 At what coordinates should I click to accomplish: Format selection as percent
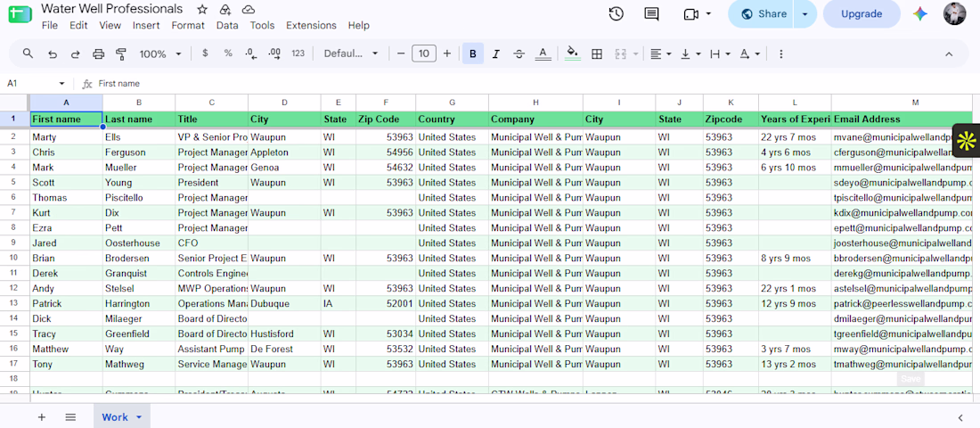pyautogui.click(x=228, y=53)
